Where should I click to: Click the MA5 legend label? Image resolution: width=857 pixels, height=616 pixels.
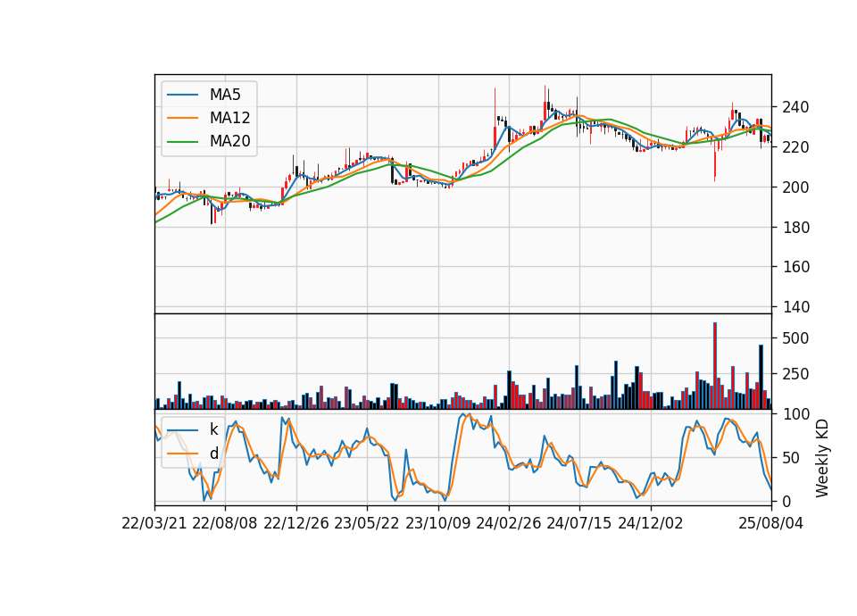(225, 95)
